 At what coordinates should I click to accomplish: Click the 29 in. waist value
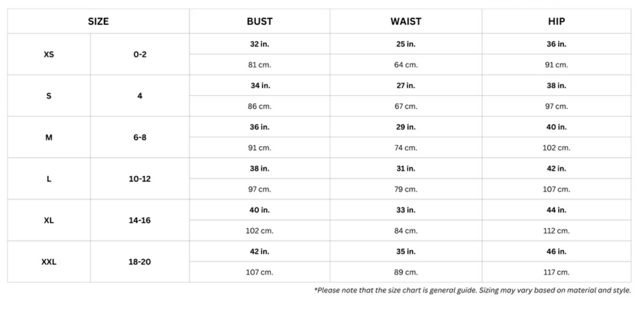(405, 127)
